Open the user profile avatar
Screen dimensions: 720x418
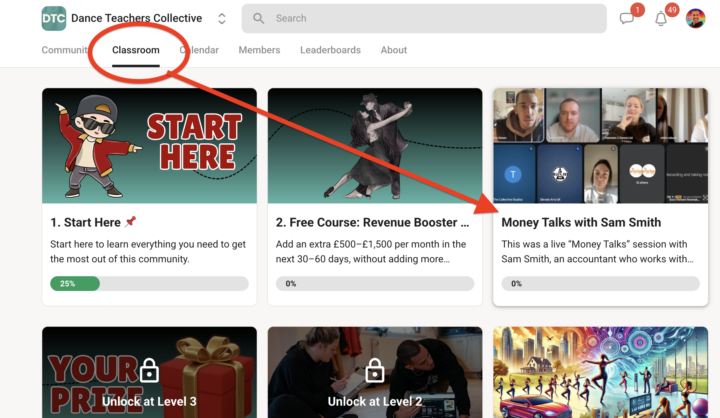click(695, 18)
